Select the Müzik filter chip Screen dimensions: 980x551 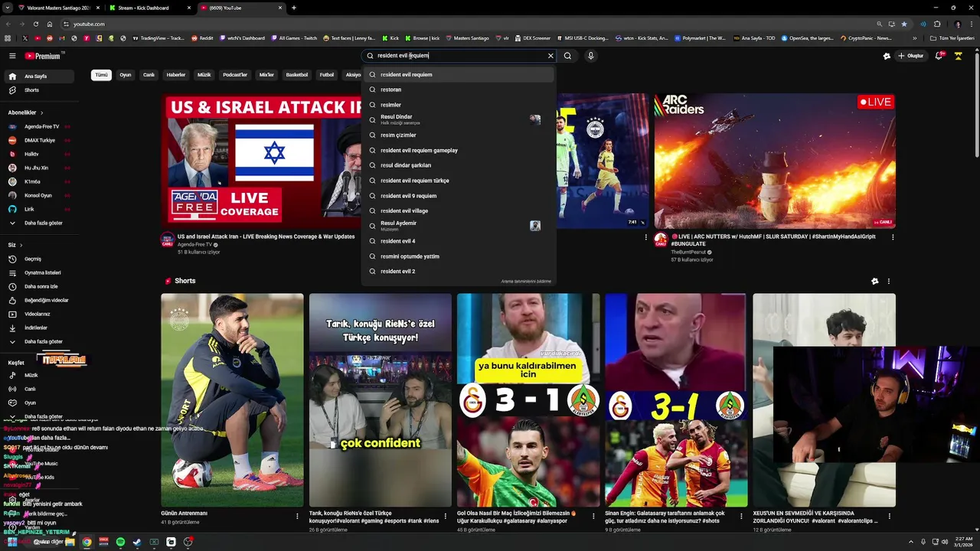[x=204, y=75]
